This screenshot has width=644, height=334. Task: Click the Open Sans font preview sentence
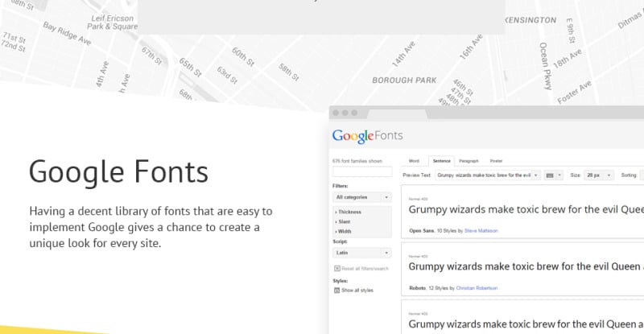pos(526,209)
